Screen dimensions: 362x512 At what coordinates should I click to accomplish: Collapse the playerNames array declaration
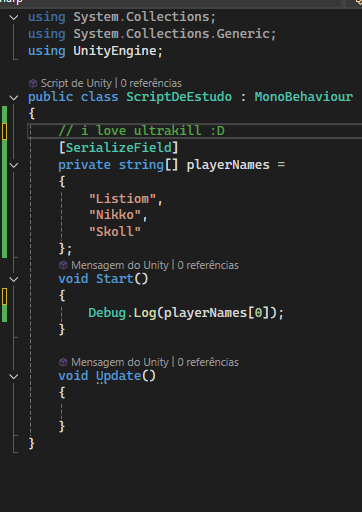tap(14, 165)
